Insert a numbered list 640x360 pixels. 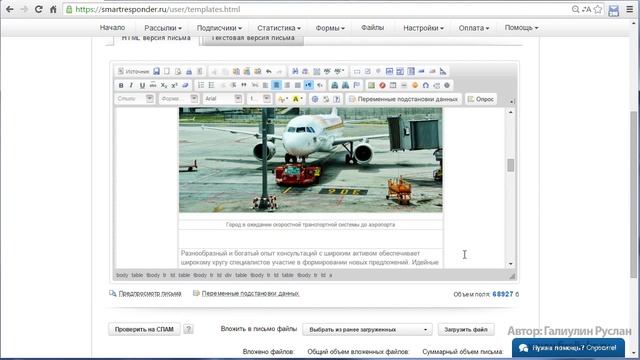(201, 85)
